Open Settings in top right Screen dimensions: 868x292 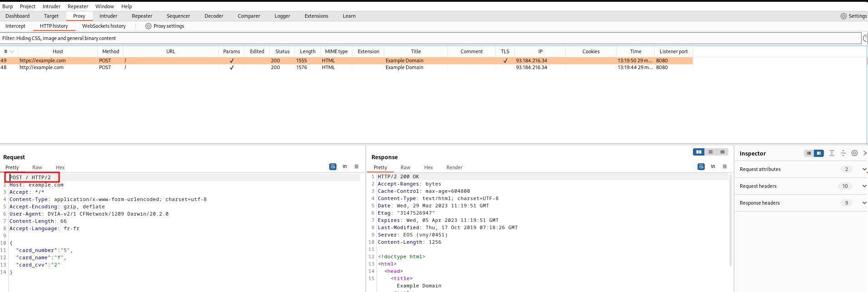coord(853,16)
